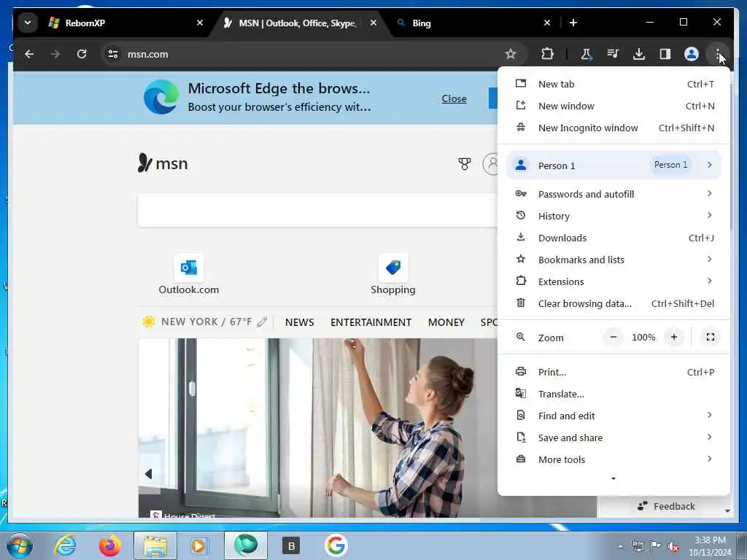
Task: Click the forward navigation arrow
Action: point(55,54)
